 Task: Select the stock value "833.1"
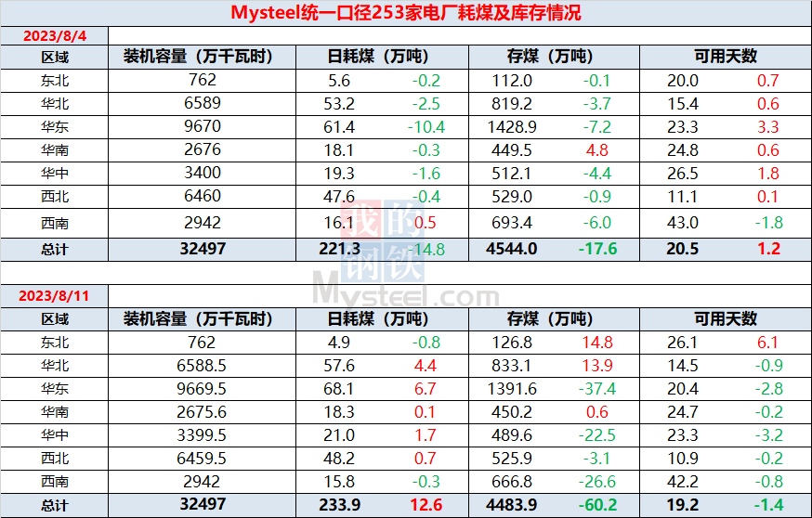click(x=512, y=366)
